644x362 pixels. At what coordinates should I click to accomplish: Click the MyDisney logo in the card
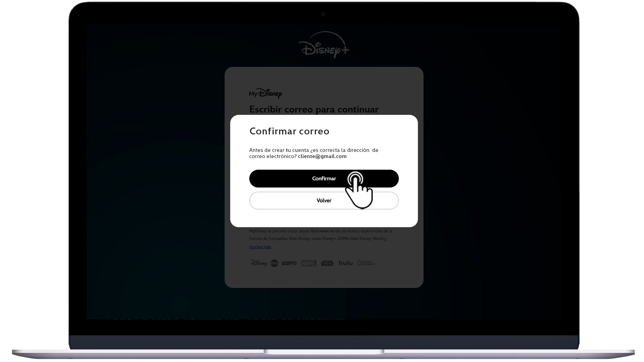click(x=266, y=94)
